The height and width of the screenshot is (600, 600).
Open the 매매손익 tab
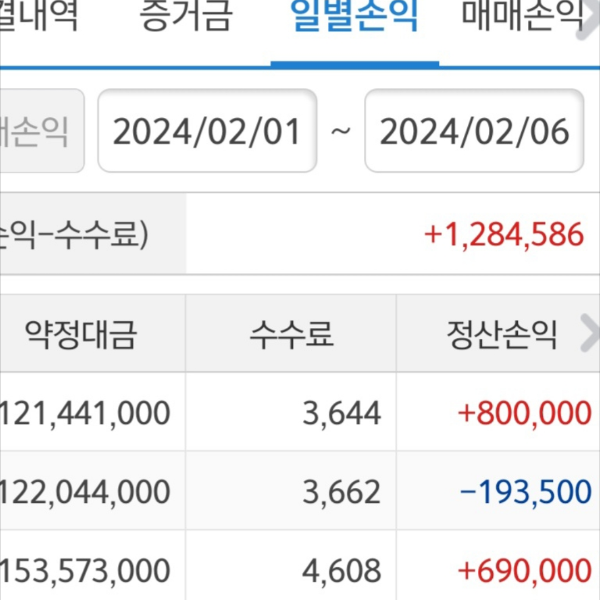521,16
